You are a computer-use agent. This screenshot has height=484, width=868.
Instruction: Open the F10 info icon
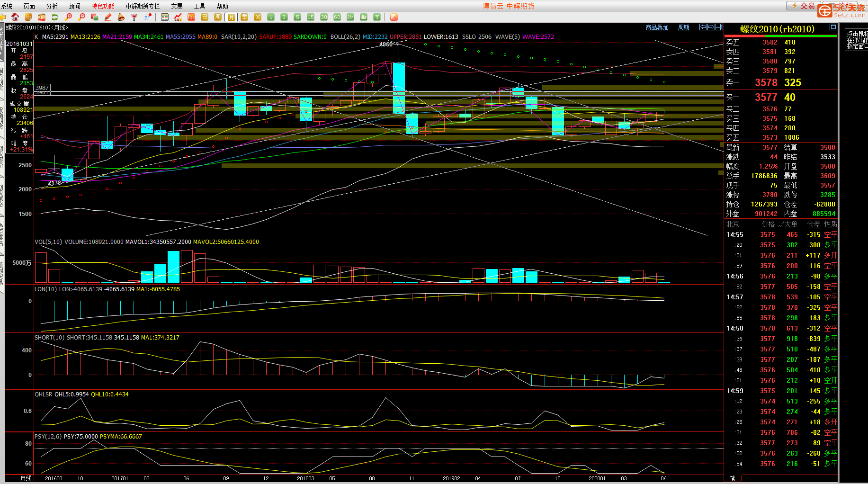[x=42, y=17]
